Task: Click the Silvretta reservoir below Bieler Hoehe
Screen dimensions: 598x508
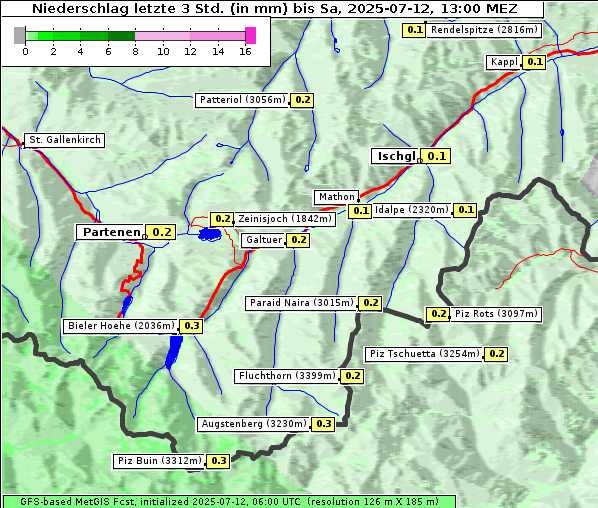Action: [x=174, y=352]
